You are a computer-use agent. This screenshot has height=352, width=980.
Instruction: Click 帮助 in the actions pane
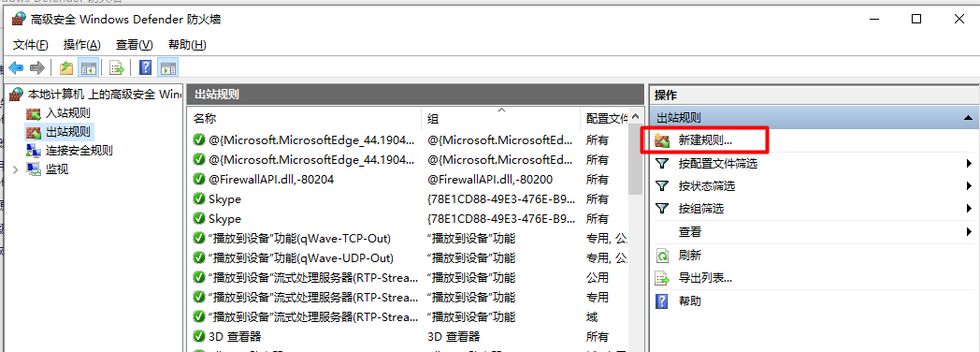click(690, 301)
